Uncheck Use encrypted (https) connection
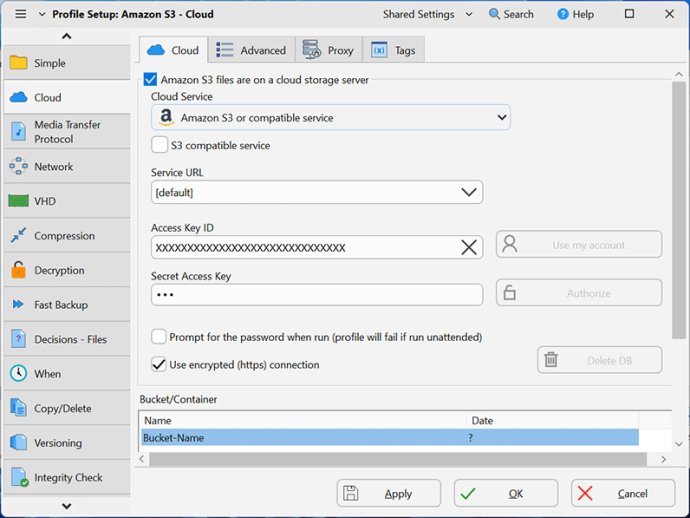690x518 pixels. 159,364
